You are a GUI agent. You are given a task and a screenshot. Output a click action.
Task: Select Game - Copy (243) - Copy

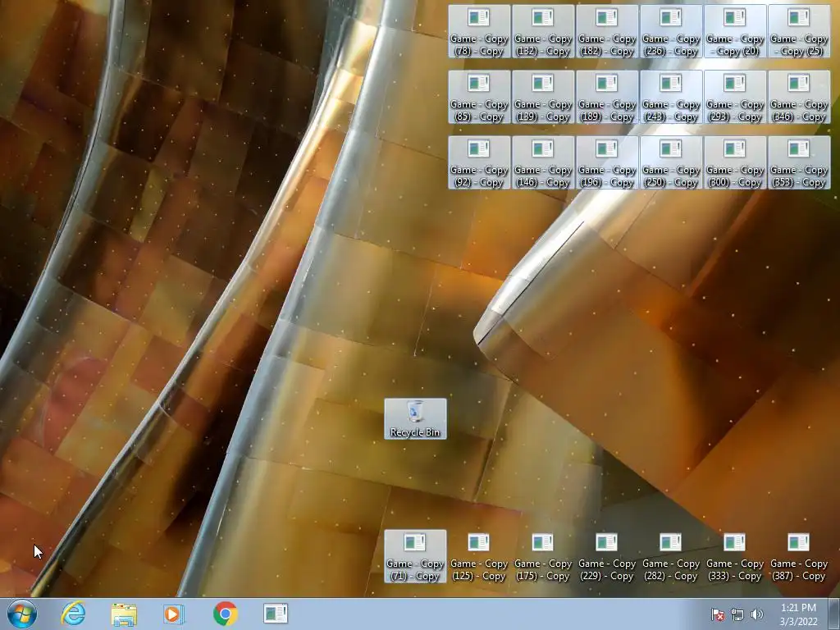pos(671,97)
